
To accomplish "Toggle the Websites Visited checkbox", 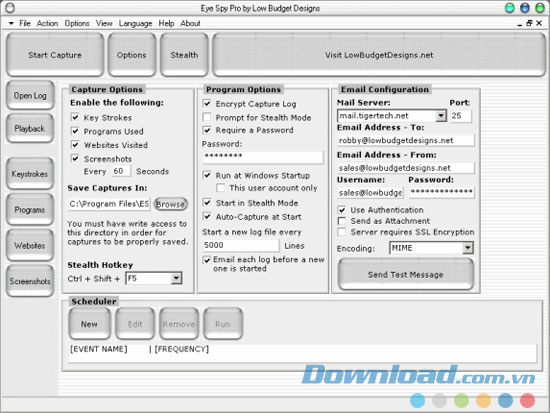I will click(75, 145).
